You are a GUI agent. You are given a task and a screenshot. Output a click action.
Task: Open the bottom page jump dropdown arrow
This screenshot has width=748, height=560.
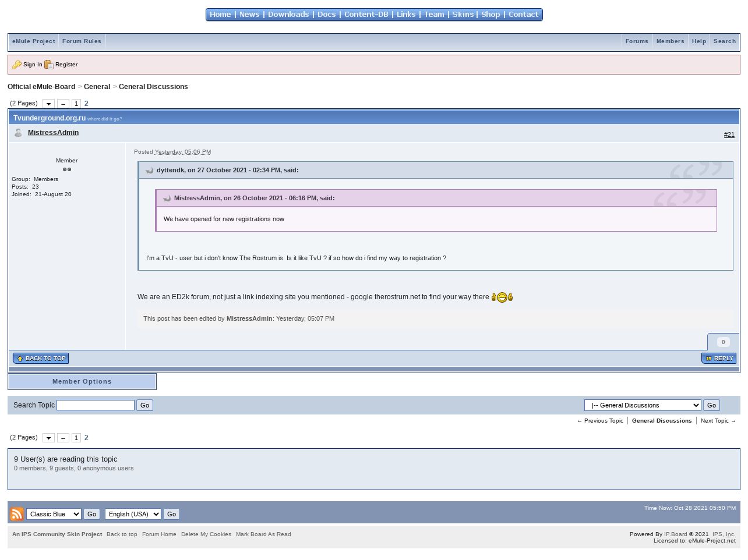(48, 438)
